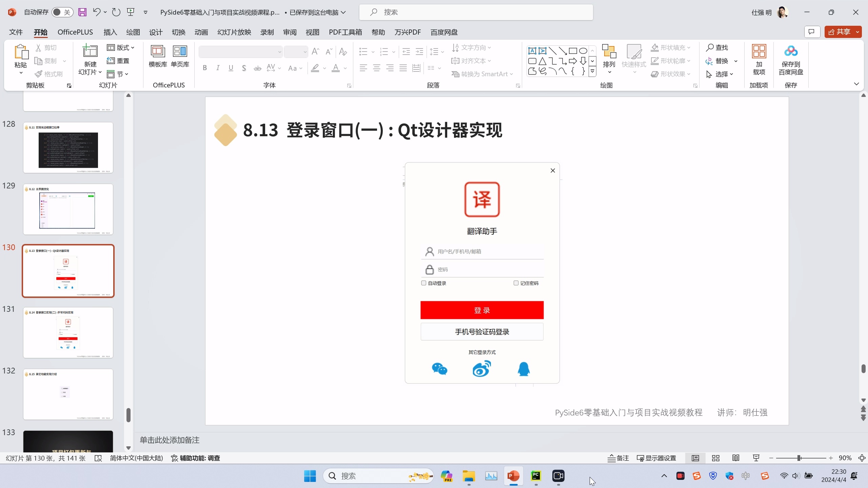This screenshot has height=488, width=868.
Task: Toggle the 自动保存 AutoSave switch
Action: pyautogui.click(x=62, y=12)
